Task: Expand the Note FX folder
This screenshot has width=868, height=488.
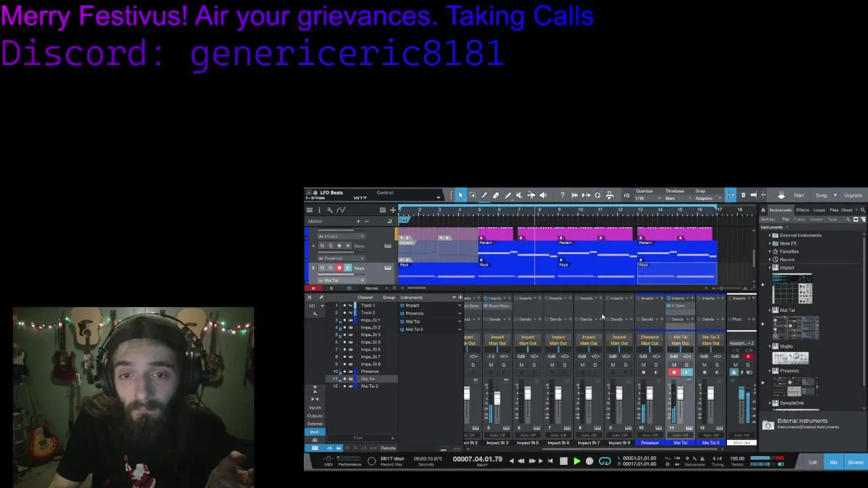Action: (770, 243)
